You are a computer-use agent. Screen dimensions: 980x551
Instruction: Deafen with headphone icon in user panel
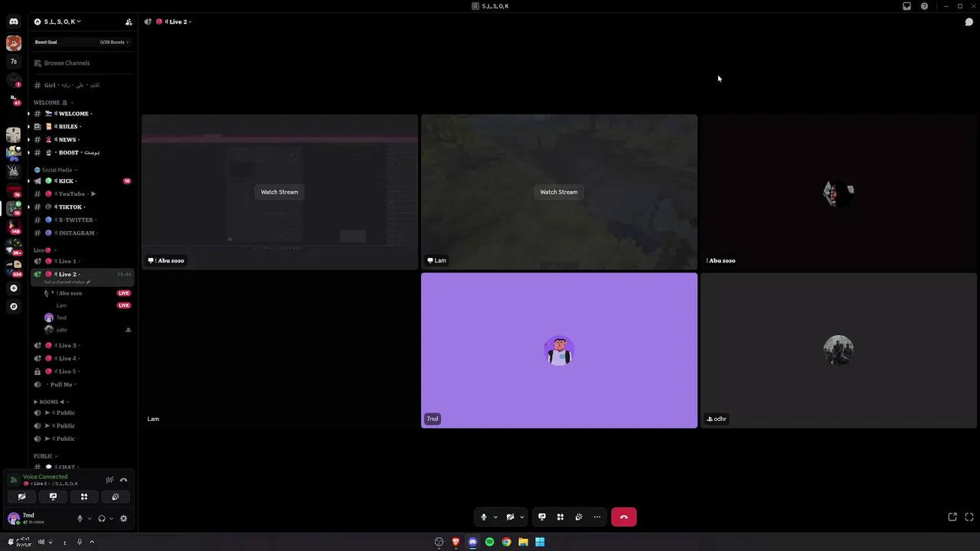click(x=101, y=519)
